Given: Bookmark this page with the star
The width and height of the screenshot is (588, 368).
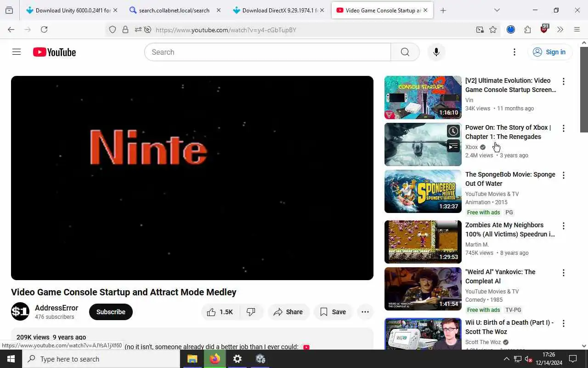Looking at the screenshot, I should pyautogui.click(x=493, y=29).
